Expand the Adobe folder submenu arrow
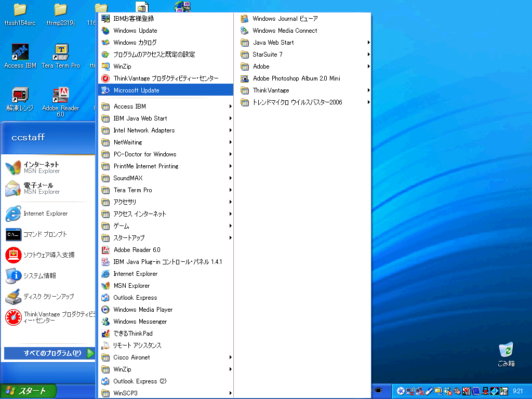 tap(368, 66)
